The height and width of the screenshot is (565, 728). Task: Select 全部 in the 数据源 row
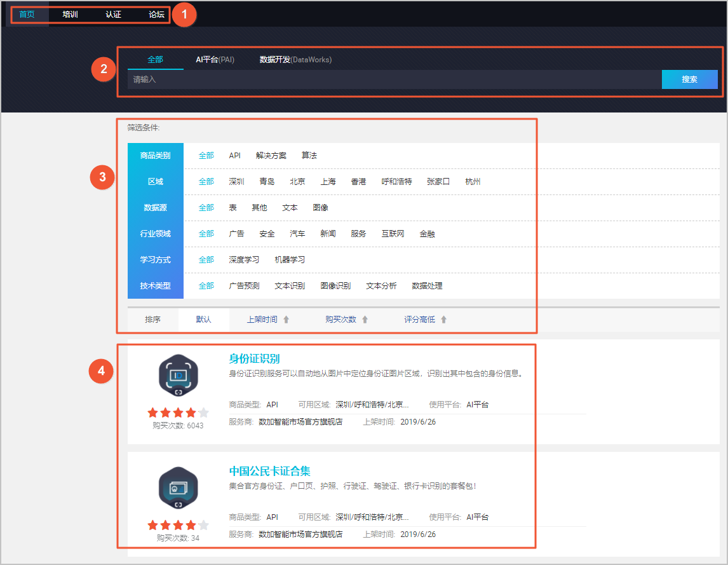point(206,208)
